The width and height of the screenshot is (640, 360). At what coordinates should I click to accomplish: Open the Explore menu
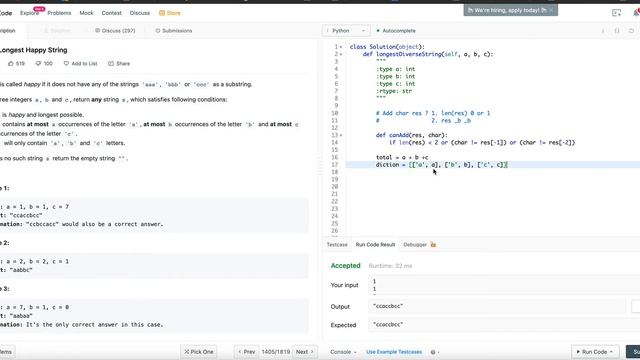(30, 13)
